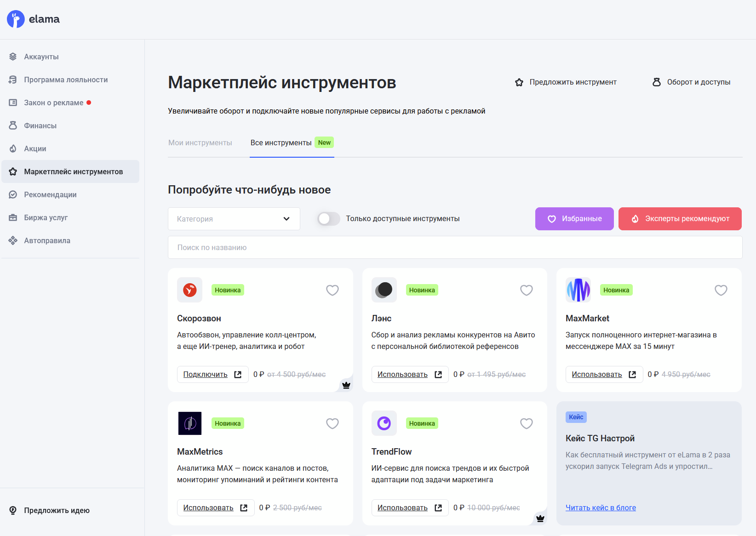Viewport: 756px width, 536px height.
Task: Click the Скорозвон logo thumbnail
Action: pos(189,290)
